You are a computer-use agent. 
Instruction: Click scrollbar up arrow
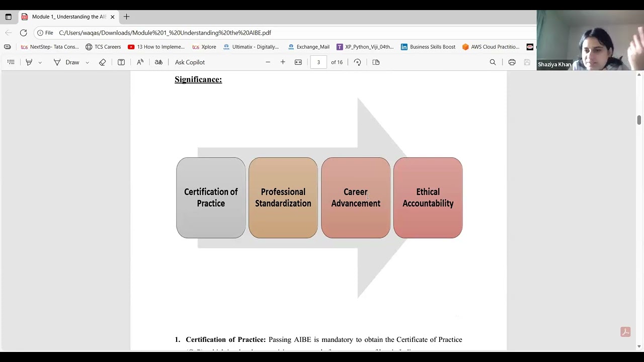(x=639, y=75)
